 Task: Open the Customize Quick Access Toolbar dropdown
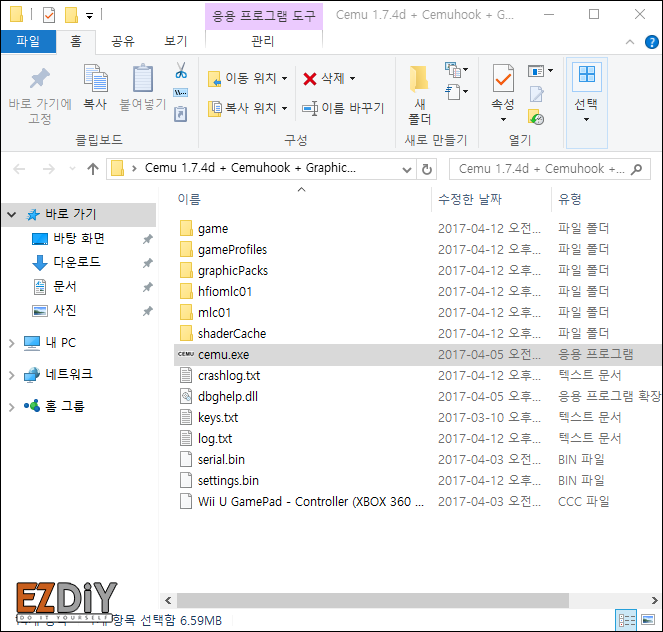pyautogui.click(x=89, y=16)
